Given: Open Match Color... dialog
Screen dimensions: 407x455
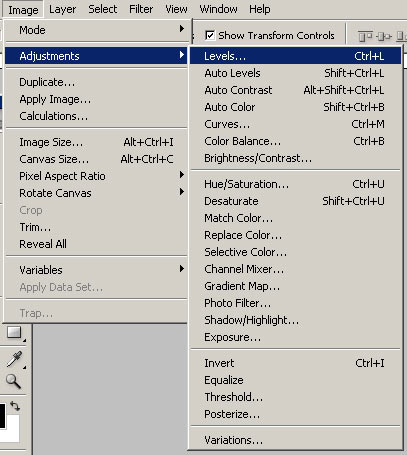Looking at the screenshot, I should click(295, 218).
